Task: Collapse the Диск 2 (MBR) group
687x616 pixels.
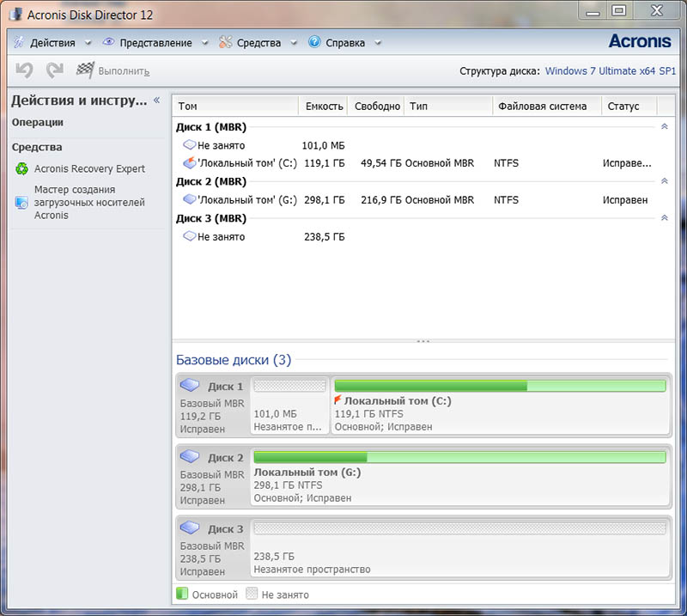Action: click(664, 180)
